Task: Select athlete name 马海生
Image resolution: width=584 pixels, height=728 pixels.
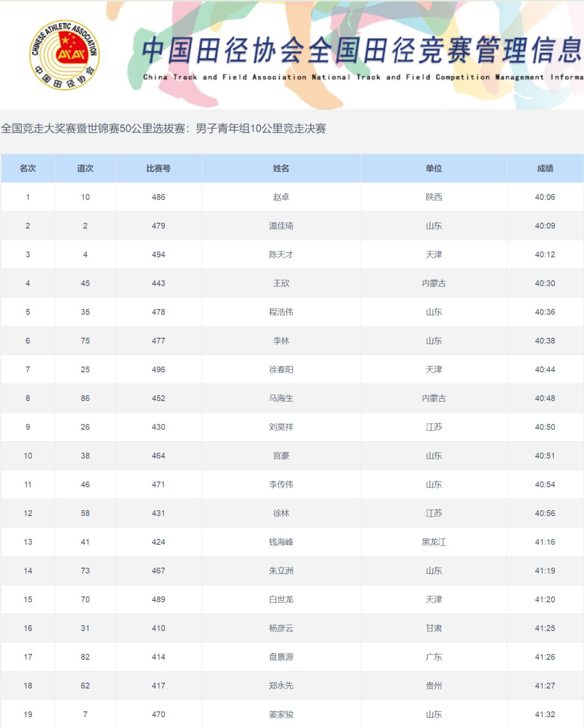Action: click(281, 398)
